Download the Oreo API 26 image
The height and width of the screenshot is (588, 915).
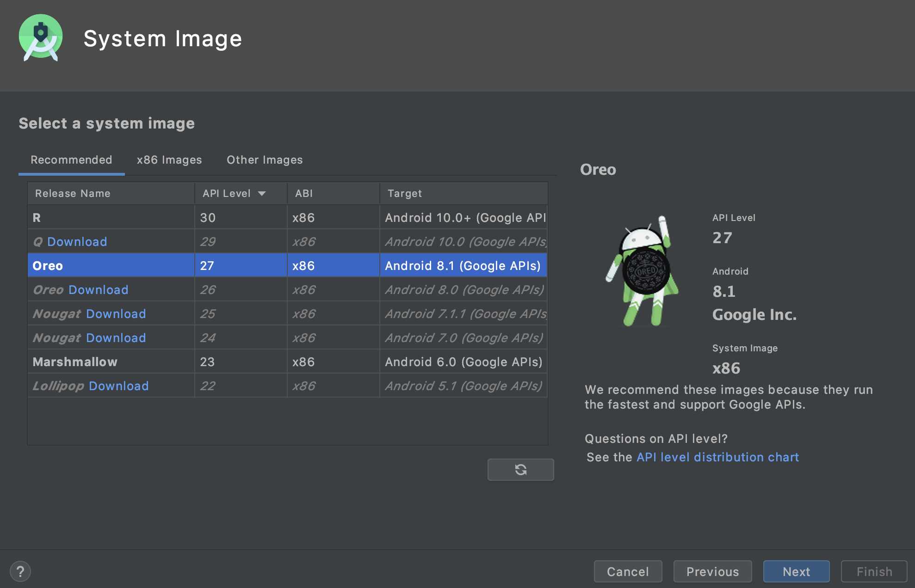[98, 289]
